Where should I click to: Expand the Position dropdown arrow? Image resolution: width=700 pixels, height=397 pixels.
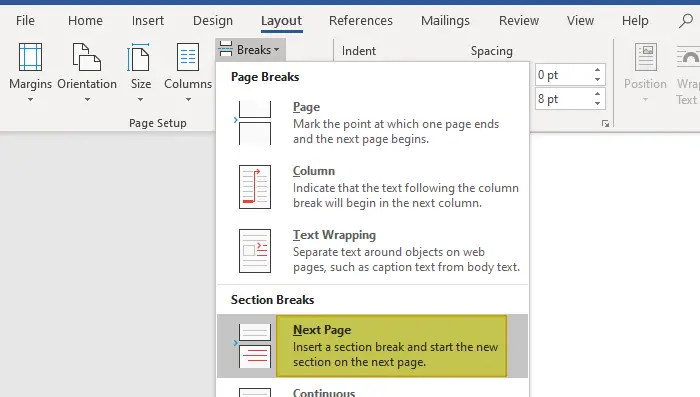645,100
